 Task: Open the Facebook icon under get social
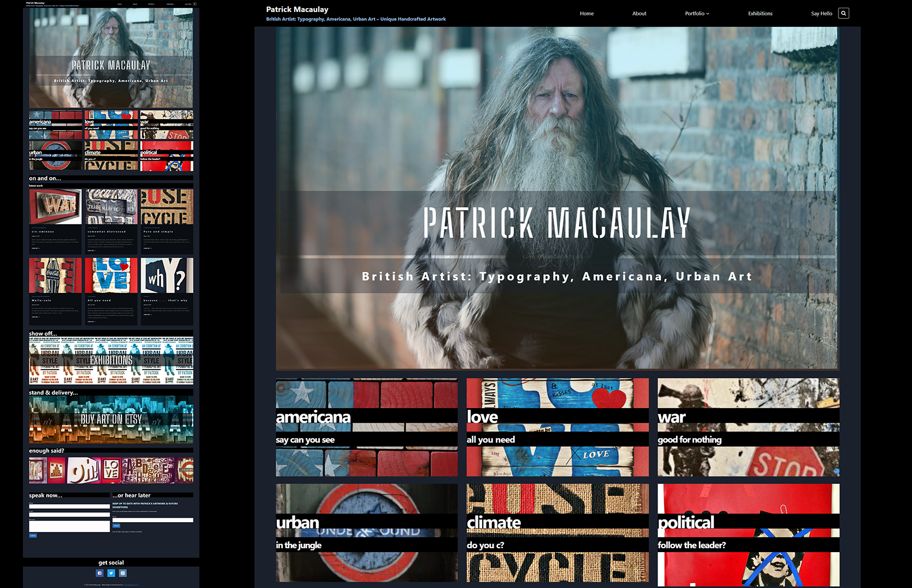[x=99, y=573]
